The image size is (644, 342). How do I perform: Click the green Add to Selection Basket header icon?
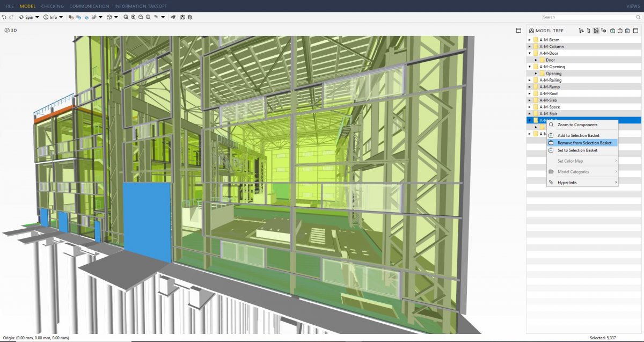coord(612,31)
